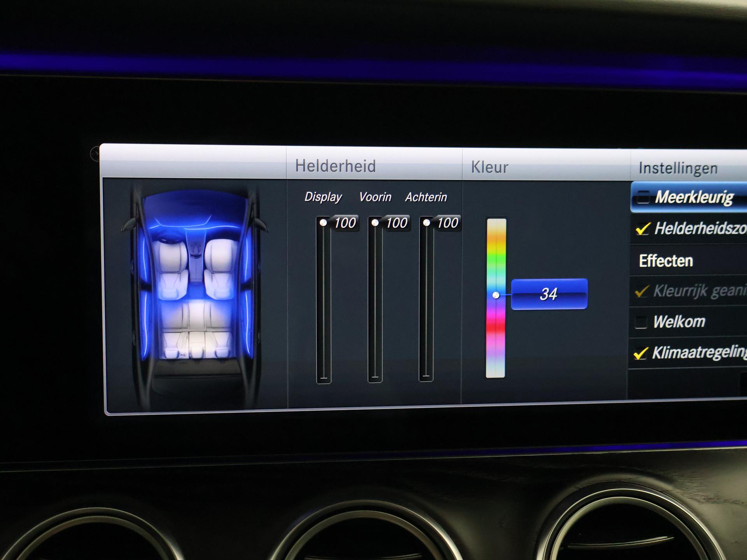Screen dimensions: 747x560
Task: Click the Display brightness value 100 label
Action: [x=345, y=223]
